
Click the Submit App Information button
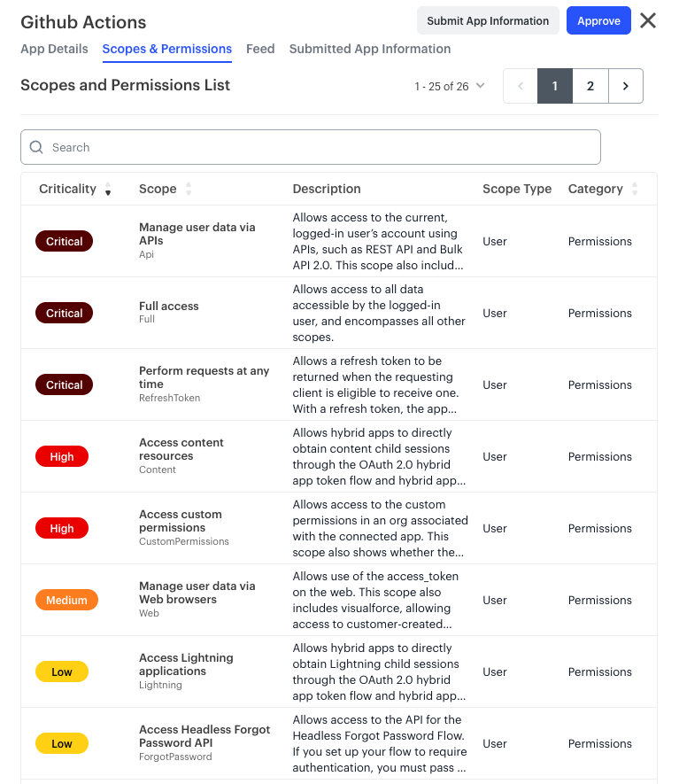tap(488, 21)
